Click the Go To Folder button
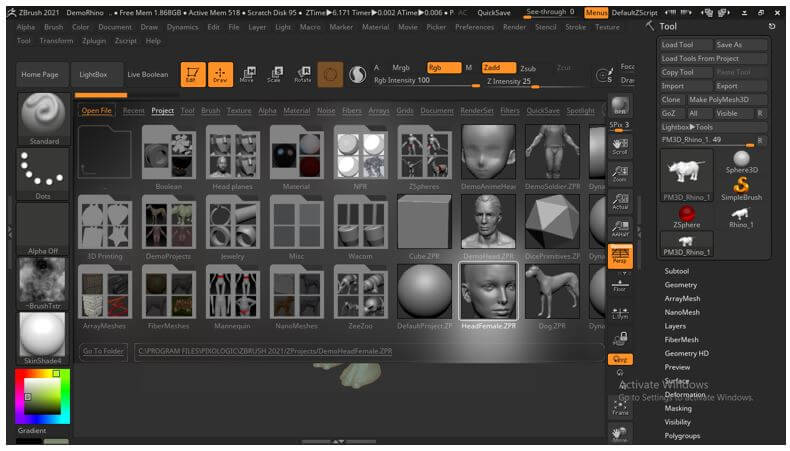Image resolution: width=790 pixels, height=451 pixels. [x=103, y=351]
